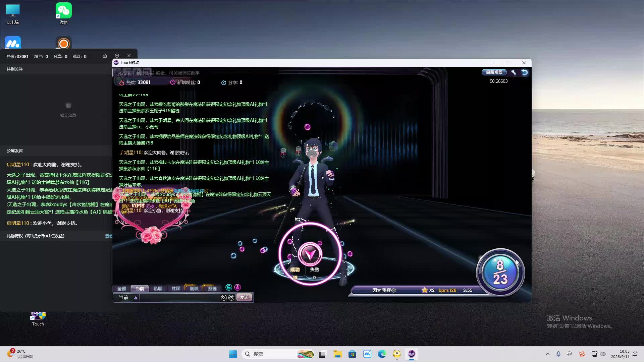Screen dimensions: 644x362
Task: Click the microphone tray icon
Action: tap(558, 354)
